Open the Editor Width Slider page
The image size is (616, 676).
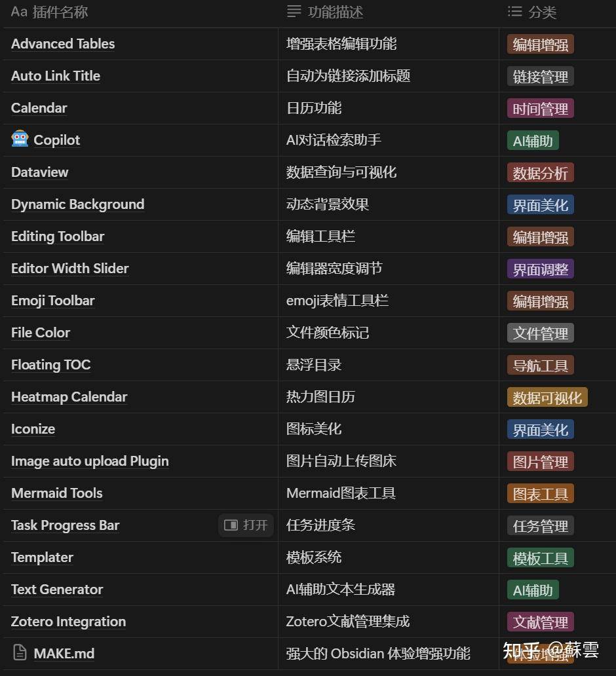pos(70,269)
